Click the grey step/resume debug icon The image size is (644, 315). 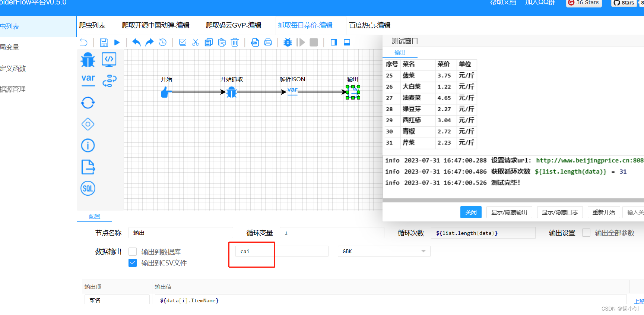tap(301, 42)
